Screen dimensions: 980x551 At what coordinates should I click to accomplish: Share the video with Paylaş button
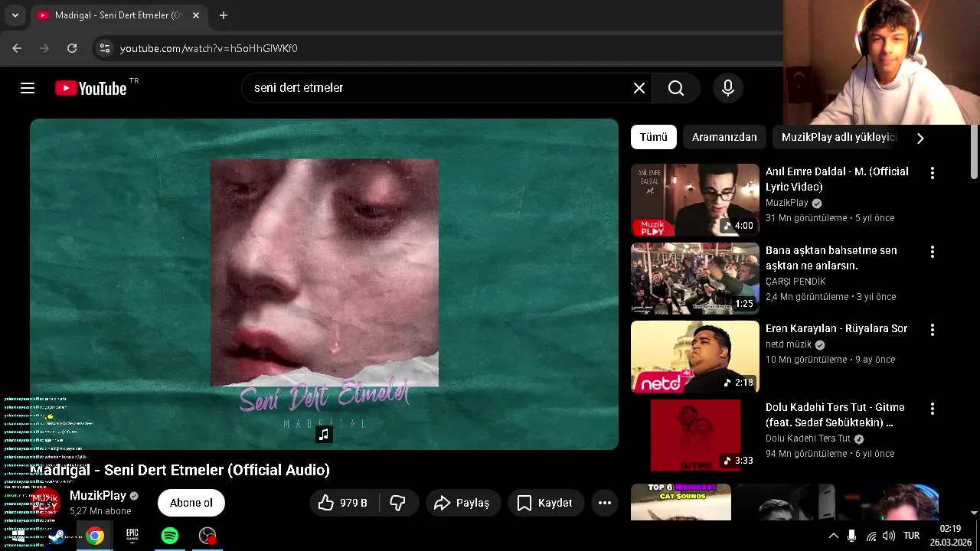pyautogui.click(x=462, y=503)
